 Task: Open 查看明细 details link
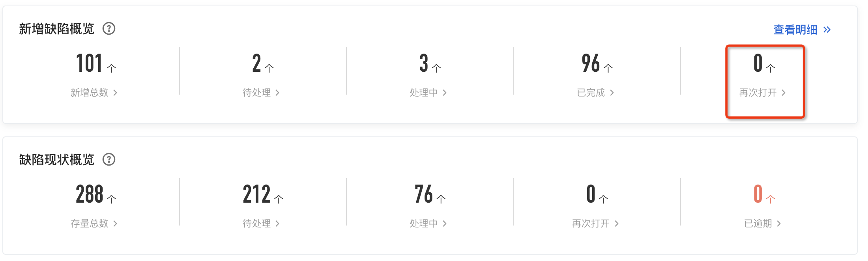[795, 30]
